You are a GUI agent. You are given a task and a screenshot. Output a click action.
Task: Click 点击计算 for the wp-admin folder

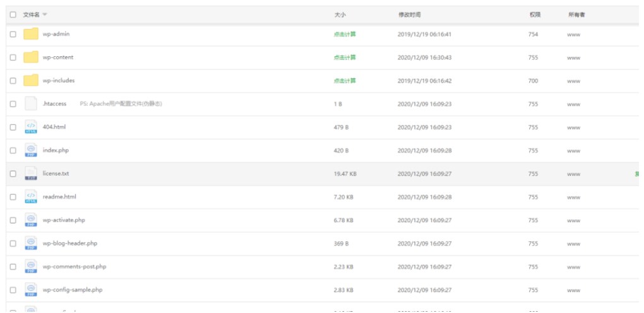[345, 34]
